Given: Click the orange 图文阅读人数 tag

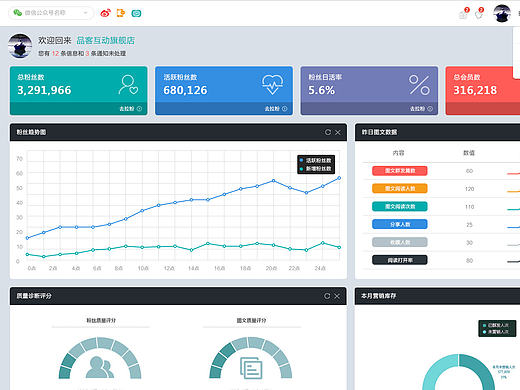Looking at the screenshot, I should coord(400,188).
